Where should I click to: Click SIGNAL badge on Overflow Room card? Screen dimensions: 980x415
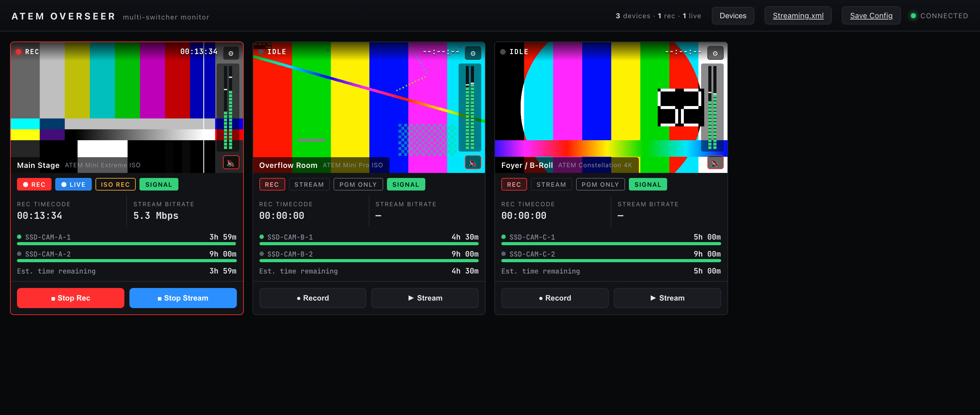point(406,184)
